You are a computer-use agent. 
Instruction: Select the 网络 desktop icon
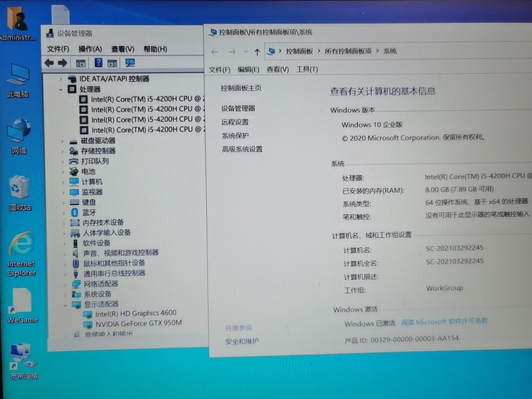coord(19,137)
